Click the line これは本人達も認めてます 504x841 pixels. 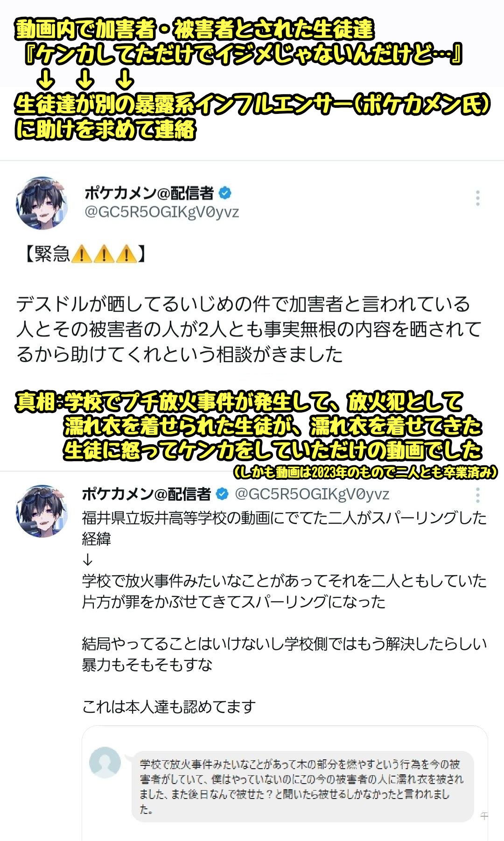pos(169,707)
